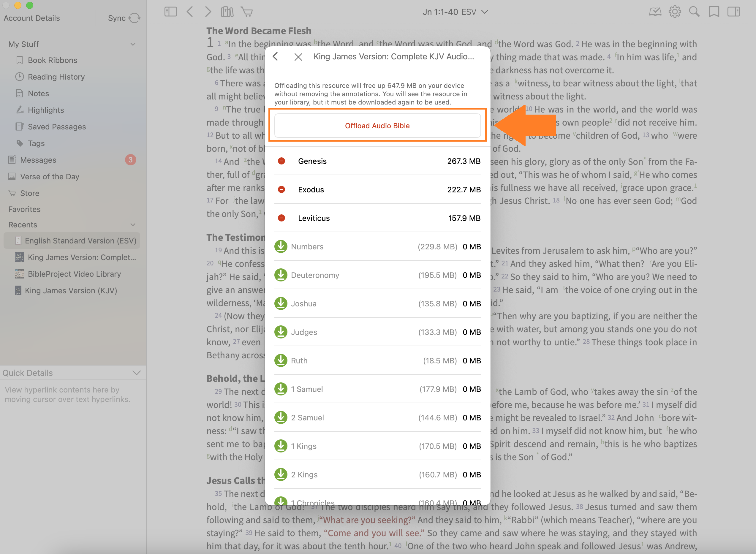
Task: Open the library books icon
Action: (x=227, y=12)
